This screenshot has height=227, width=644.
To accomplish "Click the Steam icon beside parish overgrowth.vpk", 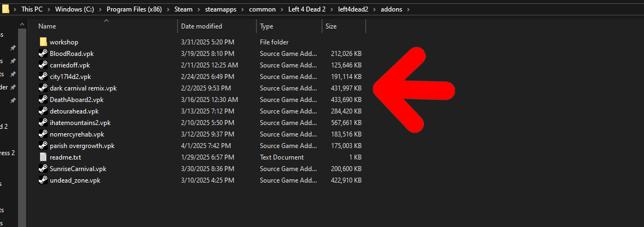I will pyautogui.click(x=43, y=146).
